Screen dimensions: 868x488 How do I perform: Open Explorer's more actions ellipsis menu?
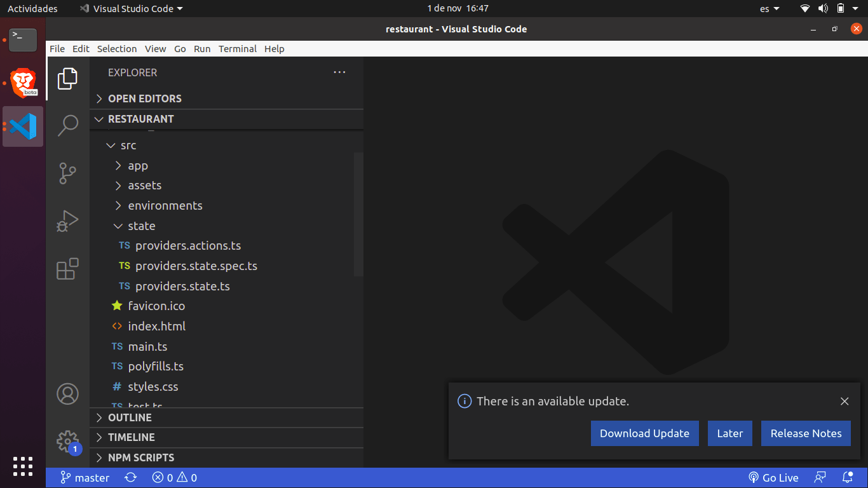339,72
